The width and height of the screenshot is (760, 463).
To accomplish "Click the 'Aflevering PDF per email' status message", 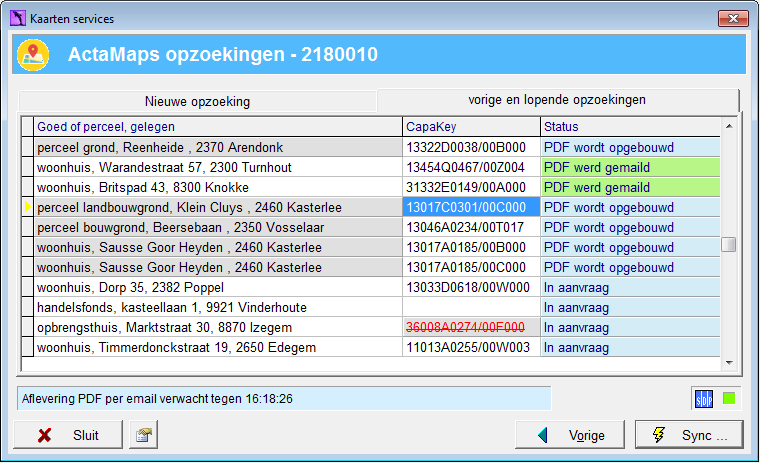I will point(284,399).
